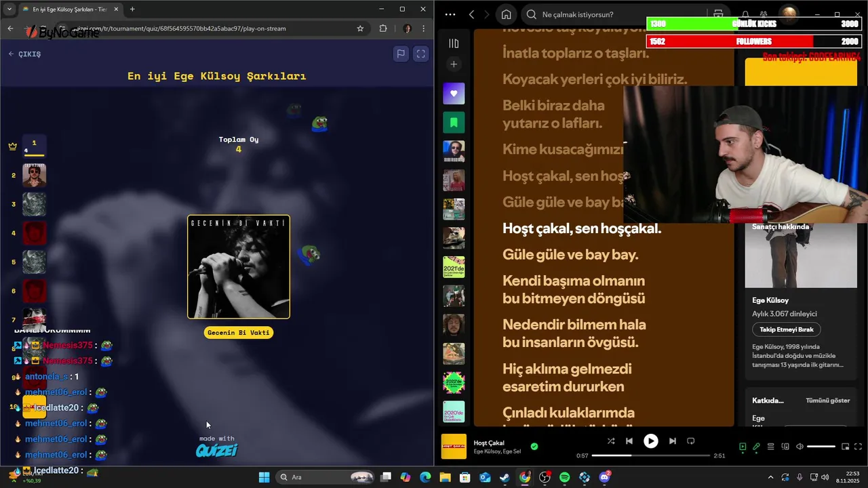Click rank 2 avatar in quiz leaderboard

click(x=35, y=176)
